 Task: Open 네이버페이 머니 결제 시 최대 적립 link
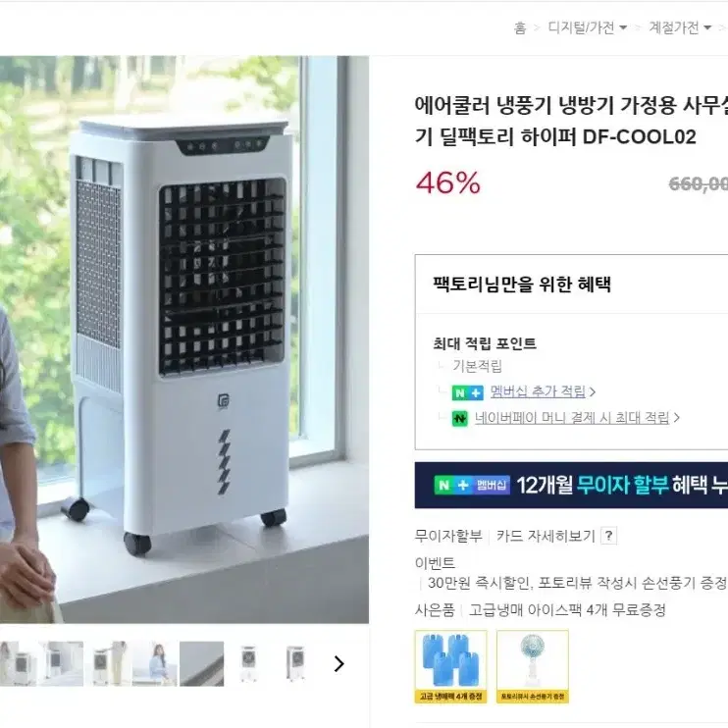[x=572, y=418]
